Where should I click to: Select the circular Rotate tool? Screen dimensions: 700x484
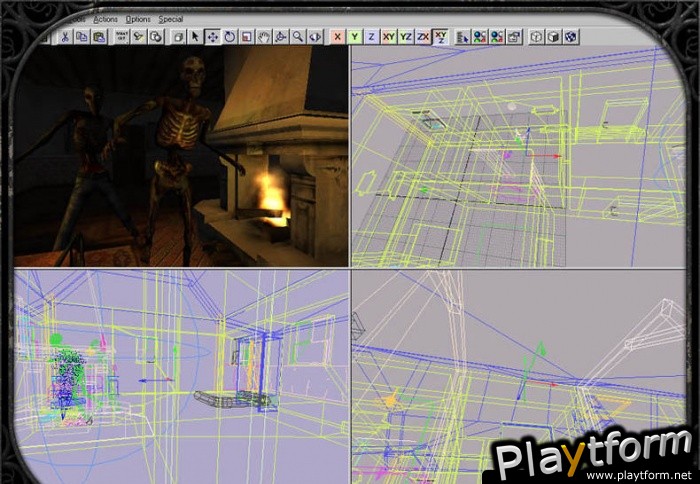point(229,37)
